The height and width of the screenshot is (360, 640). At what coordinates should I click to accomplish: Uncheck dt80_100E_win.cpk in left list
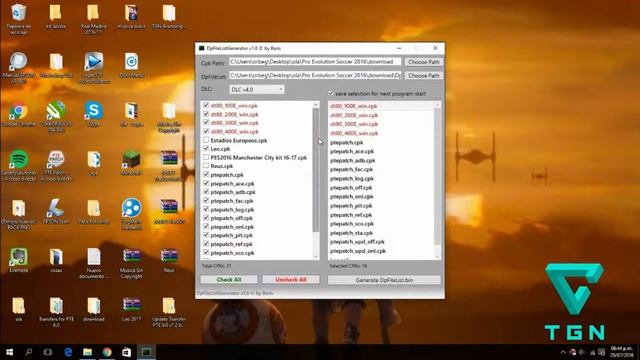pyautogui.click(x=206, y=105)
